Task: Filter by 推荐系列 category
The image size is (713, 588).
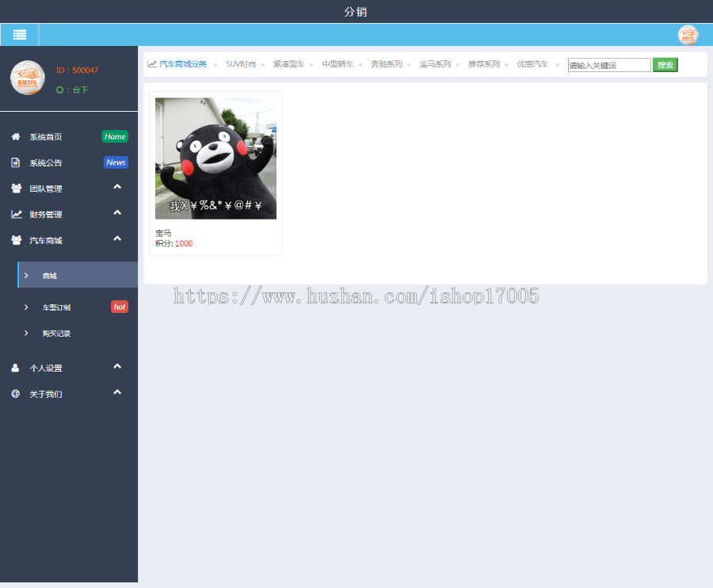Action: tap(484, 64)
